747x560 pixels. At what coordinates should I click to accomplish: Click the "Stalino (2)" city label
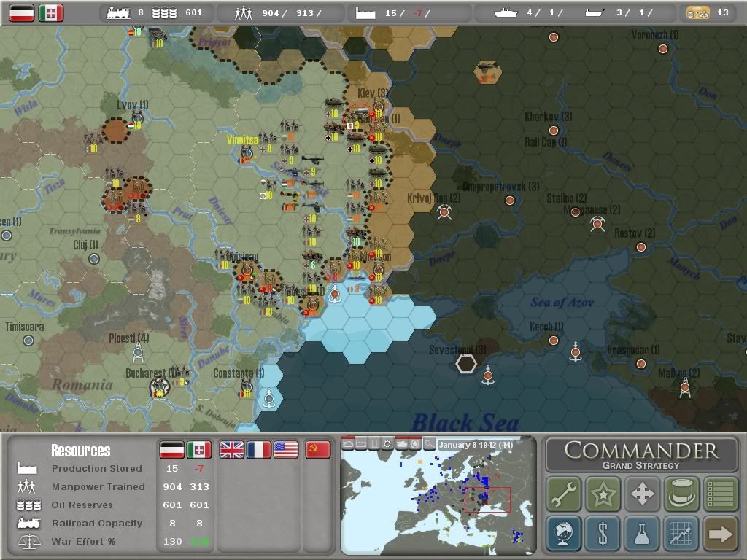coord(566,198)
